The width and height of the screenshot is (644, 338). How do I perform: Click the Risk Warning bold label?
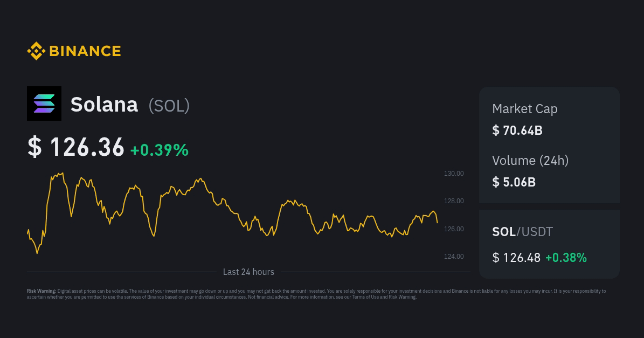[41, 291]
